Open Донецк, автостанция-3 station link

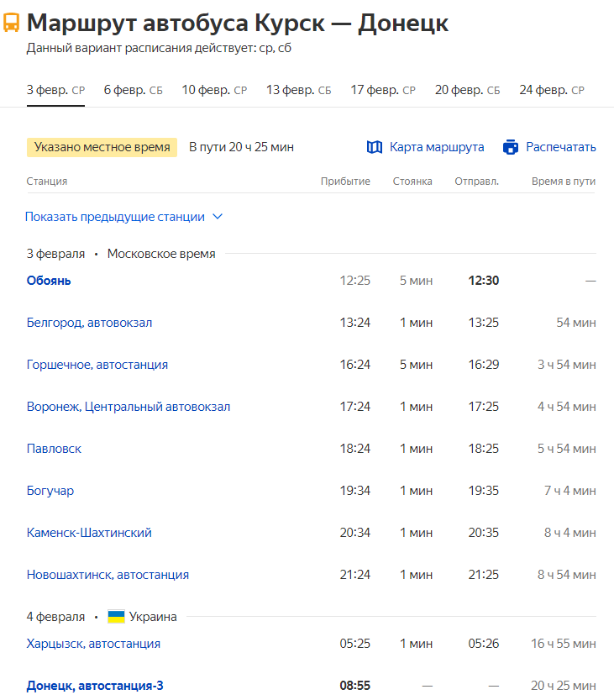[x=95, y=686]
